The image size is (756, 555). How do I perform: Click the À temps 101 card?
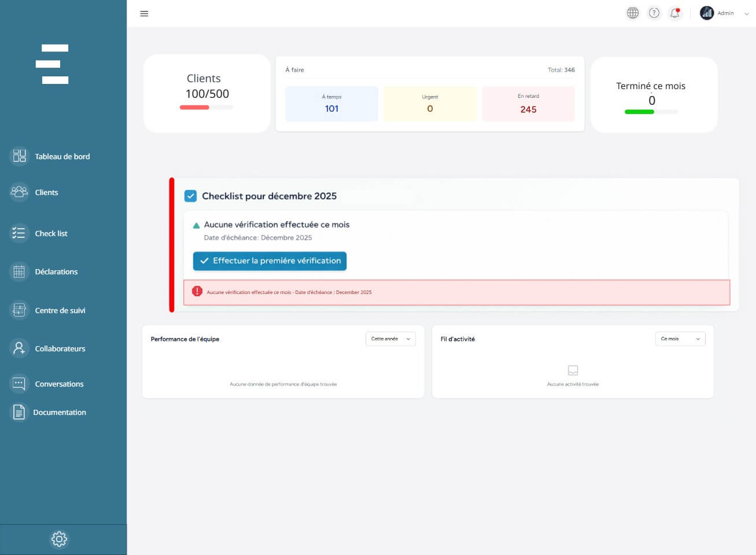331,104
